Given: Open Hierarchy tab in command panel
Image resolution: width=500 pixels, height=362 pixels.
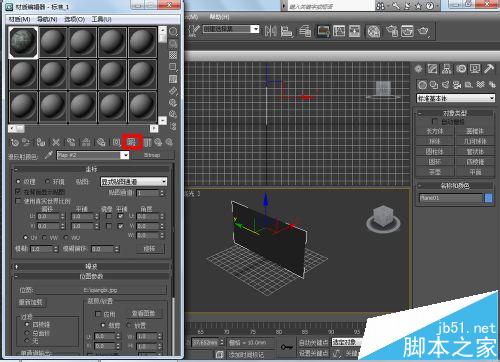Looking at the screenshot, I should pos(447,69).
